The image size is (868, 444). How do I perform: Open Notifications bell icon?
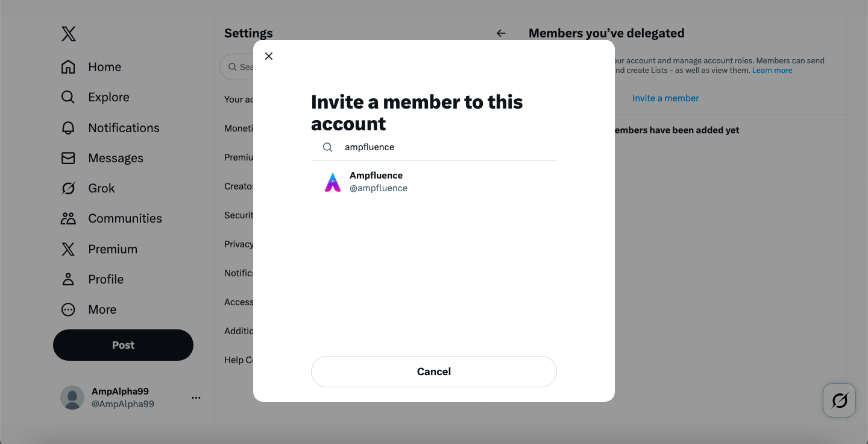pyautogui.click(x=68, y=128)
